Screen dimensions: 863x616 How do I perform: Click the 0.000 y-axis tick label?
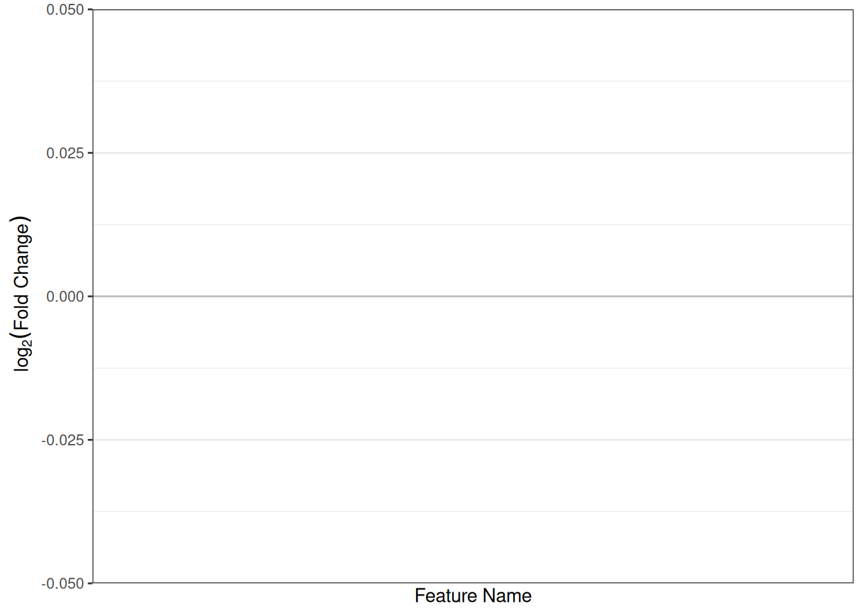65,296
